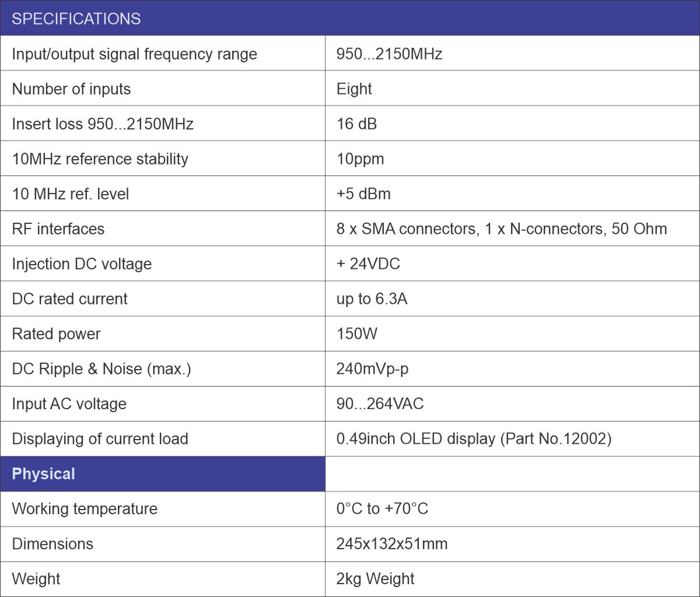Click the 2kg Weight value
The width and height of the screenshot is (700, 597).
(375, 579)
